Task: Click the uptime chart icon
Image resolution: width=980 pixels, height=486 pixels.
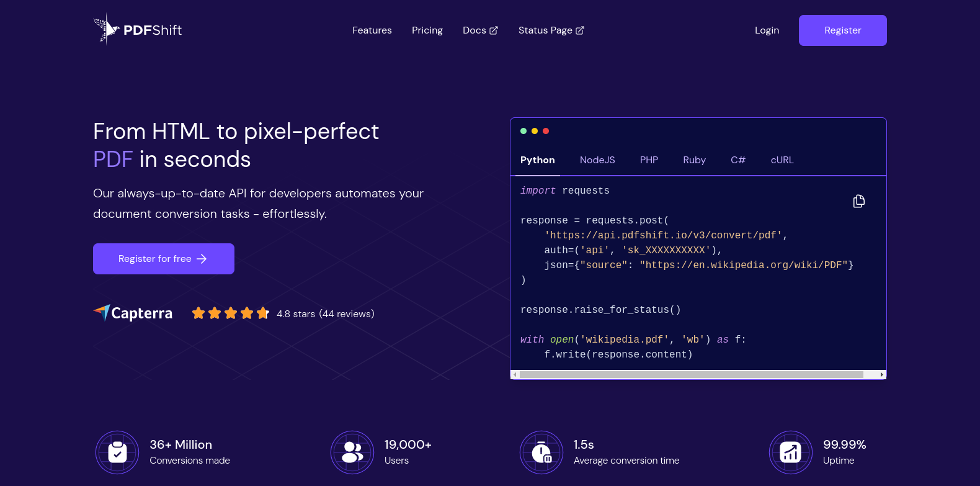Action: point(790,452)
